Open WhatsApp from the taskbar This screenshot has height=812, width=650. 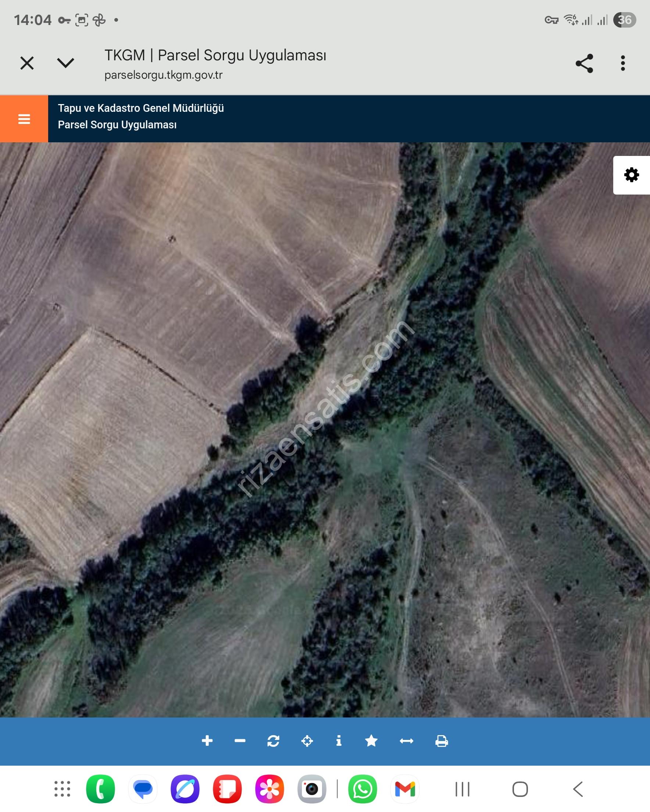[362, 789]
